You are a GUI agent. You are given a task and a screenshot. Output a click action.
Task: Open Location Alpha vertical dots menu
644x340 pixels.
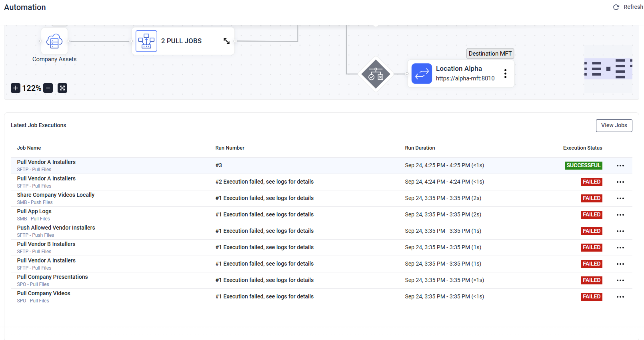(x=505, y=74)
